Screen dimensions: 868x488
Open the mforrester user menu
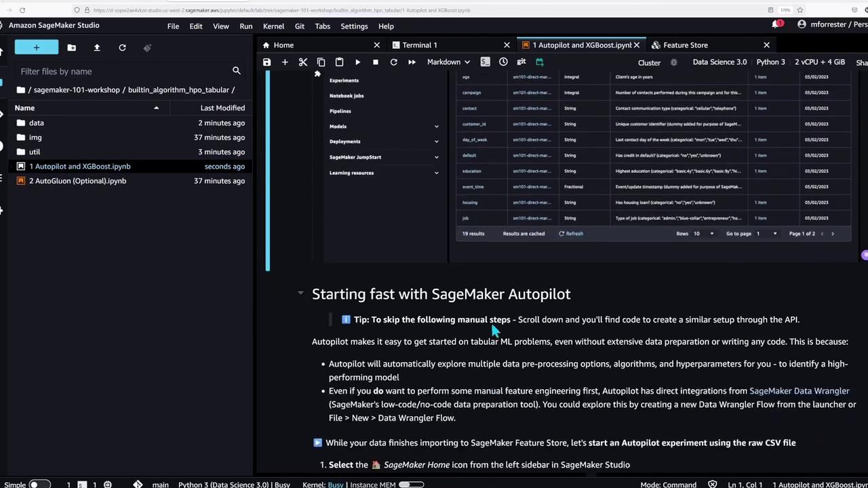(x=832, y=24)
